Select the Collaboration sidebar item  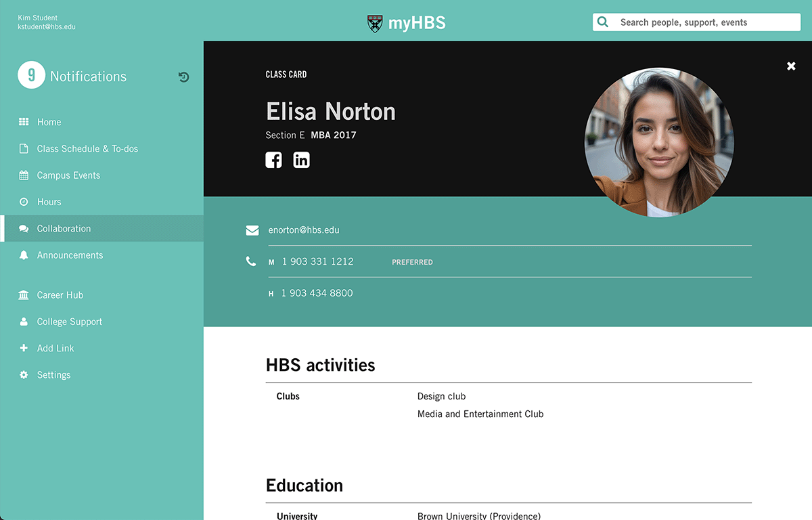[64, 228]
